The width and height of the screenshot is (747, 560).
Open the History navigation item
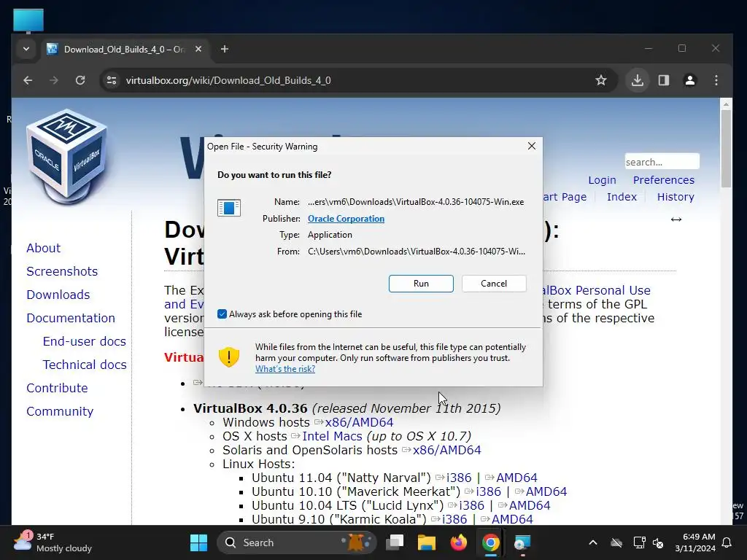[676, 197]
